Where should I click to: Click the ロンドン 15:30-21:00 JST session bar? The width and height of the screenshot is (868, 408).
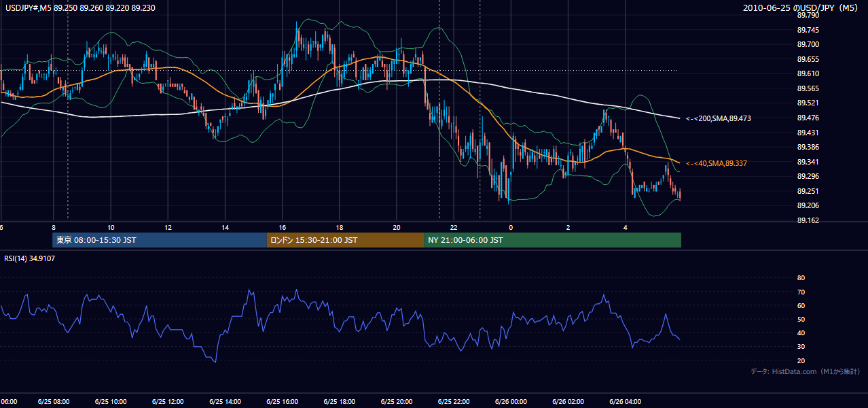[x=345, y=240]
